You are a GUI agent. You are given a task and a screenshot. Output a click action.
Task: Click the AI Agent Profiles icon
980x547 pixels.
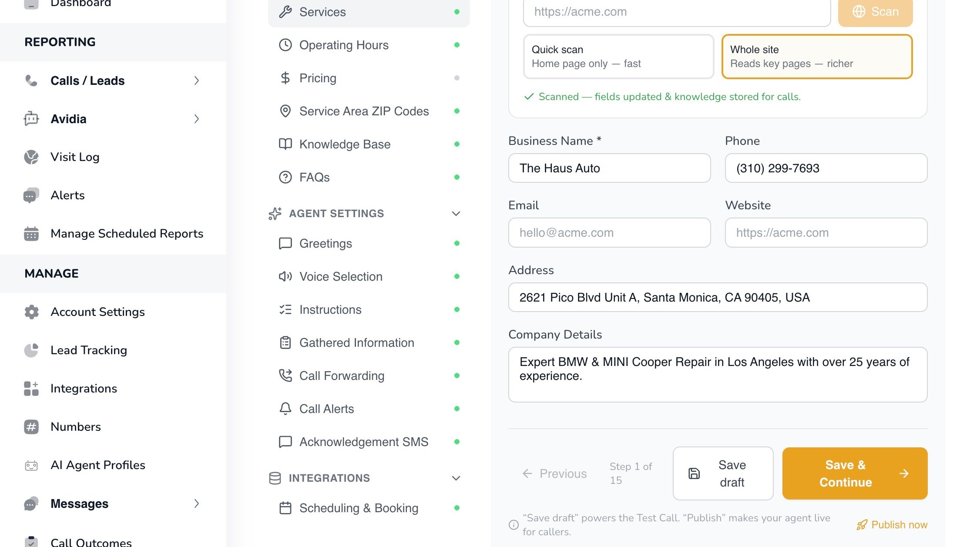click(31, 465)
